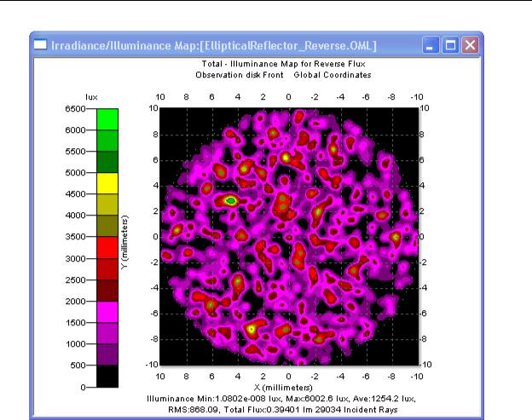Screen dimensions: 532x420
Task: Click the 'Total - Illuminance Map for Reverse Flux' title
Action: click(284, 64)
